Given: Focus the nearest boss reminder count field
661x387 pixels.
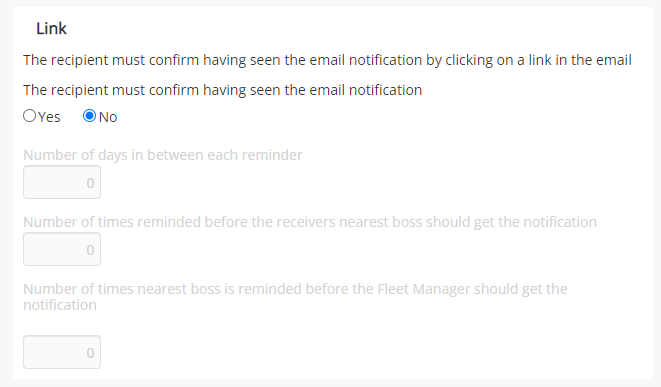Looking at the screenshot, I should tap(62, 249).
